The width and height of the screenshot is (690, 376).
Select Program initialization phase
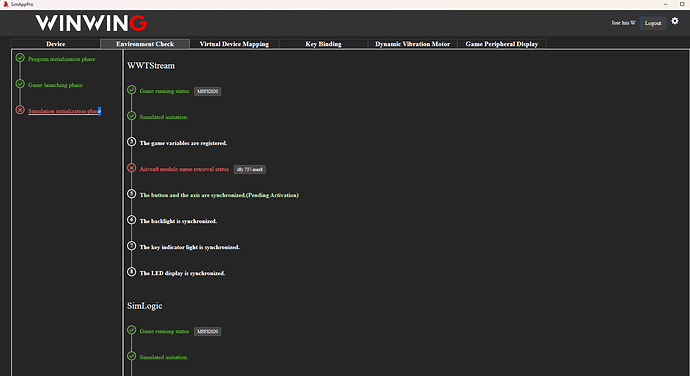(62, 59)
